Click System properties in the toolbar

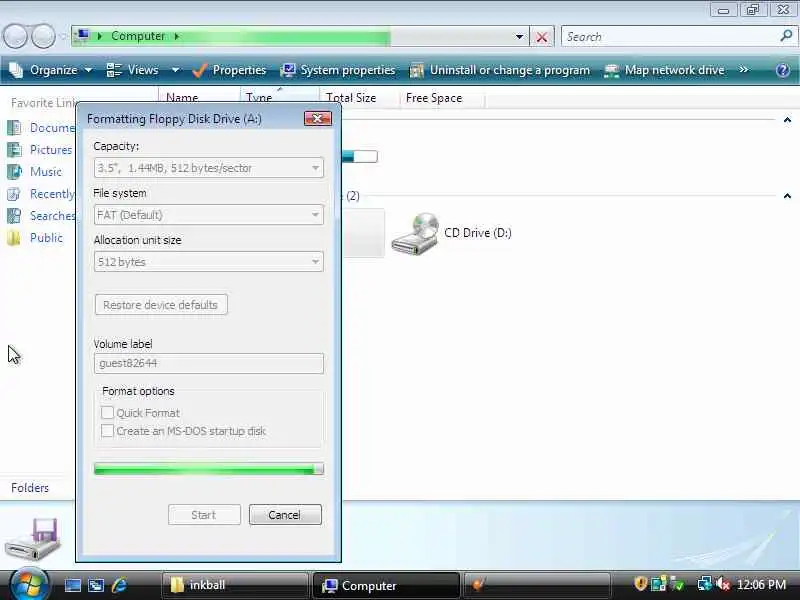coord(338,70)
